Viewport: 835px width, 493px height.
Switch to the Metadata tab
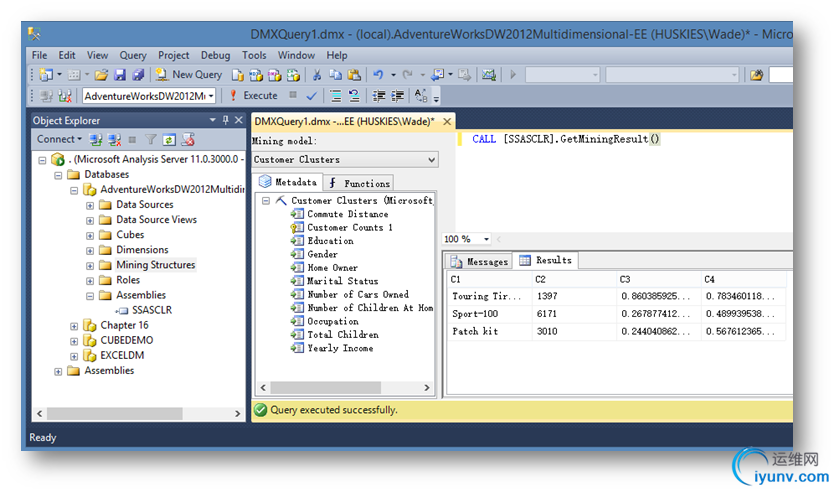click(x=288, y=182)
